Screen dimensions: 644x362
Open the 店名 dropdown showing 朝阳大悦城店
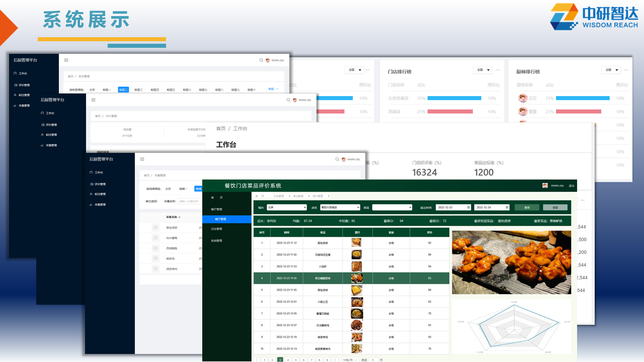[x=340, y=207]
